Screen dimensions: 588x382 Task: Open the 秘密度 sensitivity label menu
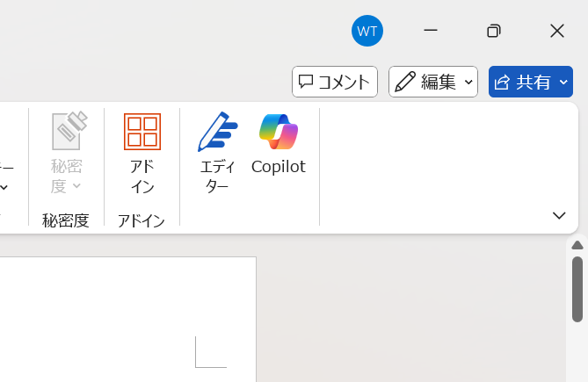click(x=67, y=153)
